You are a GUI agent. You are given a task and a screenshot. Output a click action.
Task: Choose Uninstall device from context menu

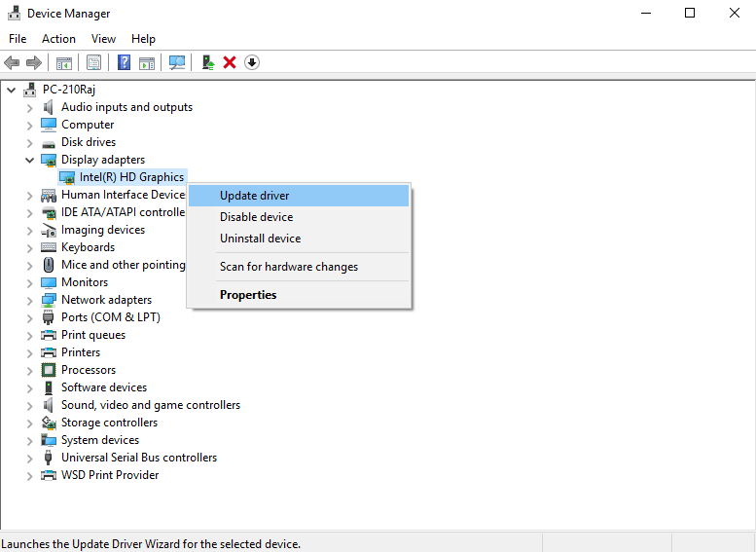coord(299,238)
